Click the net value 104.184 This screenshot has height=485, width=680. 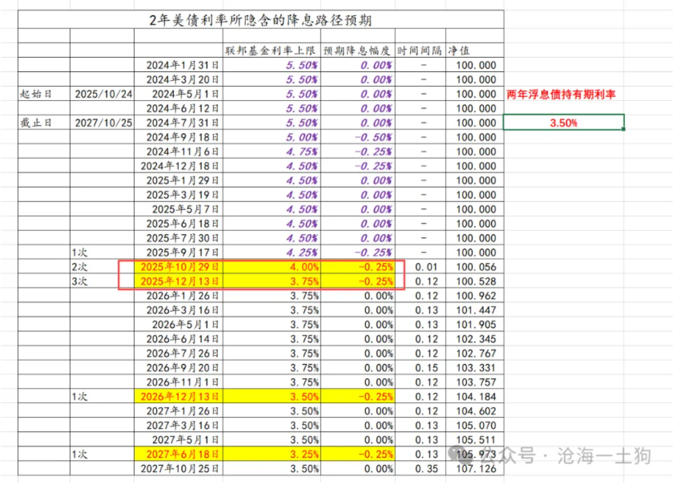tap(474, 397)
